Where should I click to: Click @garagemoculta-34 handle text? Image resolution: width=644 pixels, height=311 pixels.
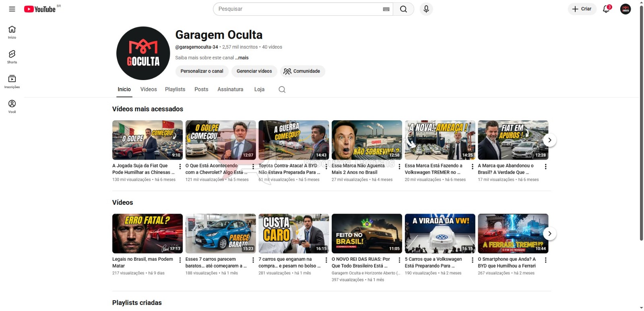point(196,47)
